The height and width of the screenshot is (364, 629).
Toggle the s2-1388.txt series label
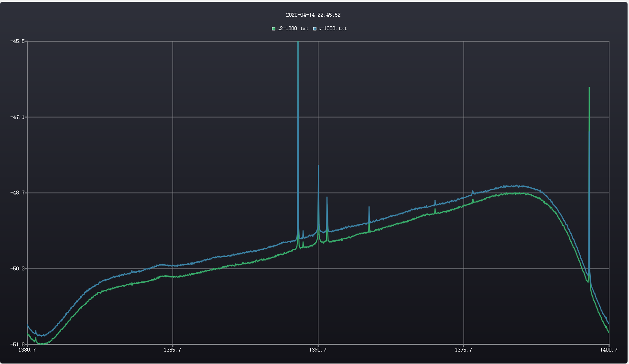coord(293,29)
